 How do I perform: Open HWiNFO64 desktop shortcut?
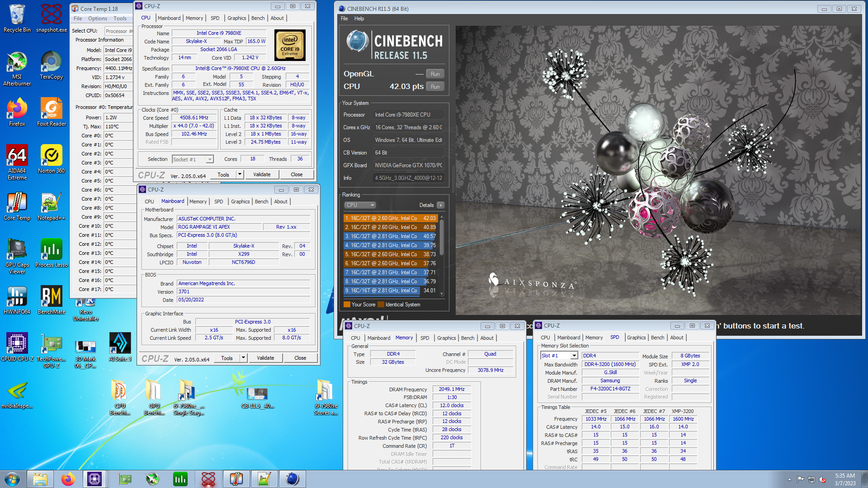(17, 300)
